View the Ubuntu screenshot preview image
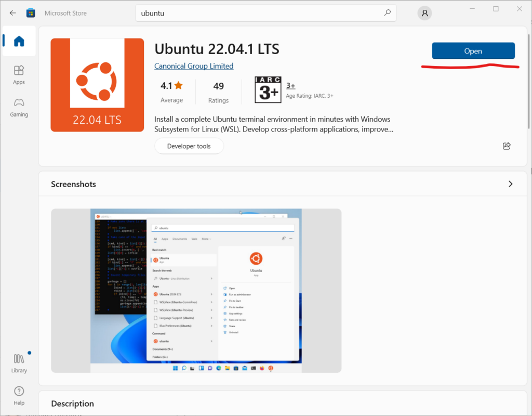 196,291
